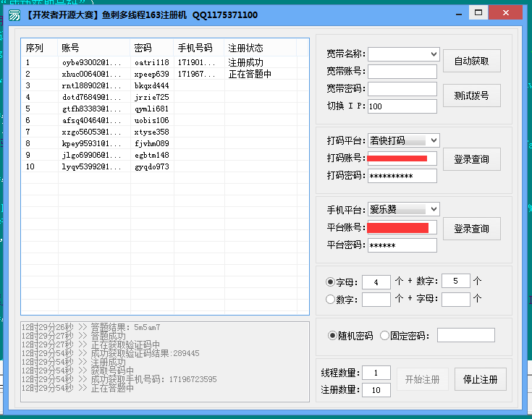
Task: Select the 字母 + 数字 radio button
Action: click(x=331, y=282)
